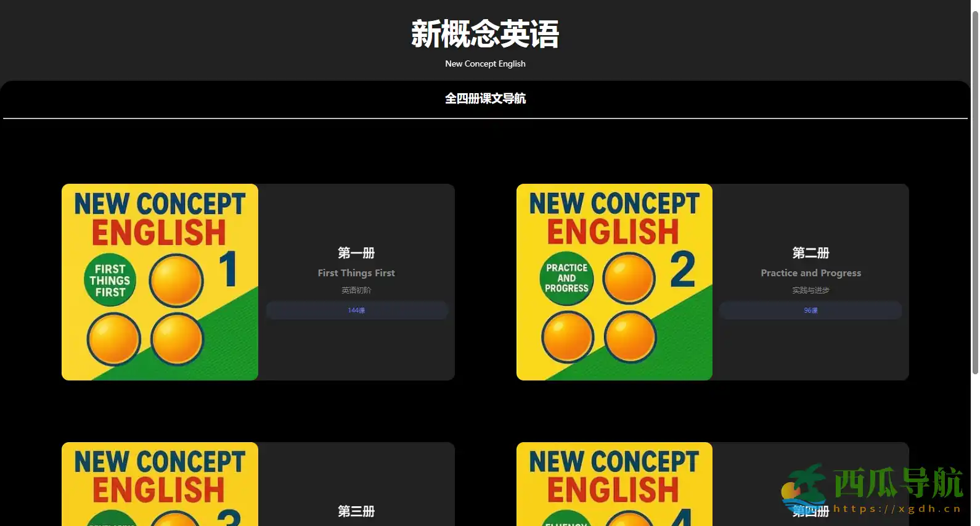Click the 新概念英语 main page heading
Screen dimensions: 980x526
pos(485,34)
